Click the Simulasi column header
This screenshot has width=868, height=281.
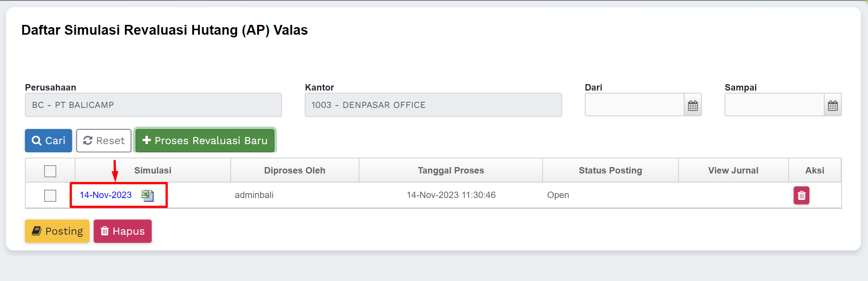153,170
